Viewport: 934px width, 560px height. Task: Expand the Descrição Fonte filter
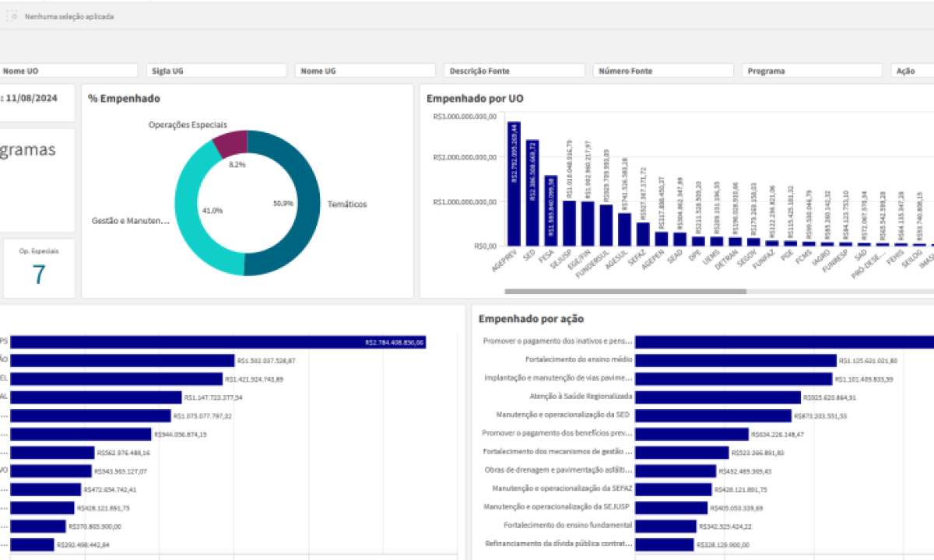click(515, 71)
